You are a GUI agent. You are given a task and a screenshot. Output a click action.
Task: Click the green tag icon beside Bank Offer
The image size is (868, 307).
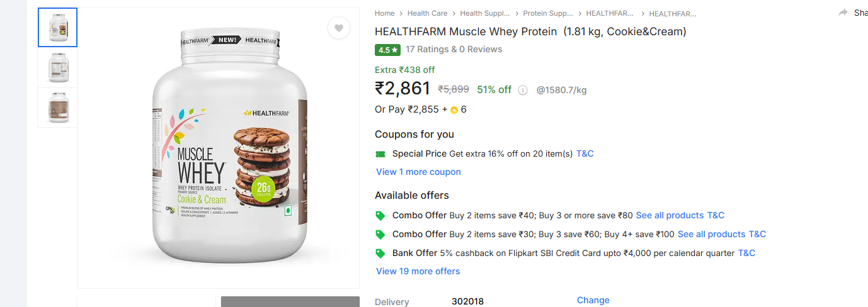click(380, 254)
